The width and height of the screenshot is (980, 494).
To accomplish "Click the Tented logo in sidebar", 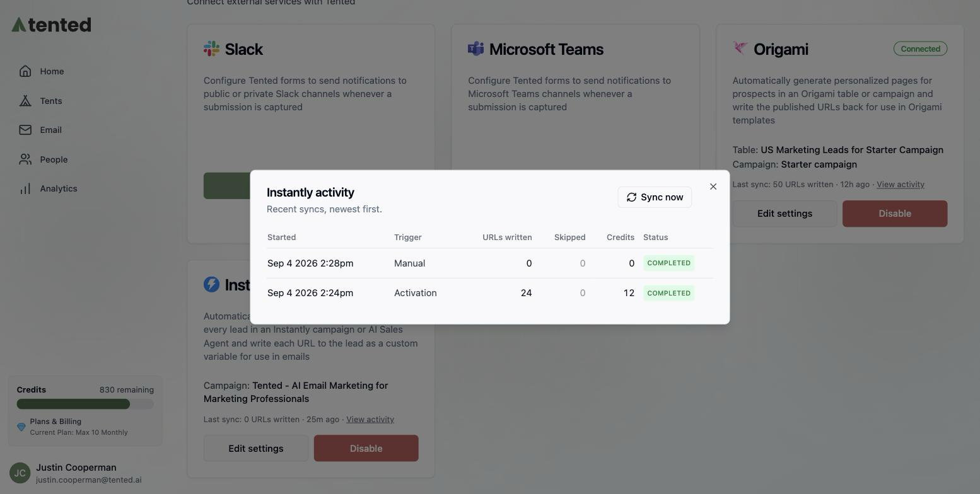I will (x=51, y=25).
